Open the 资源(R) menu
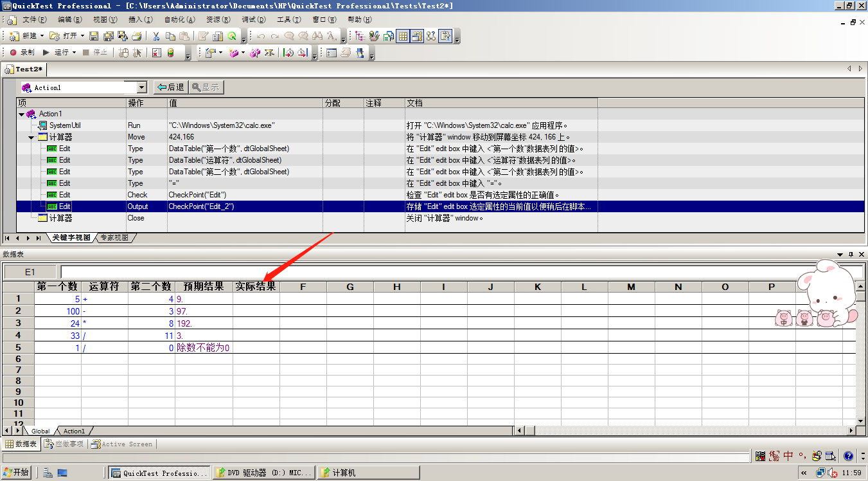Screen dimensions: 868x481 (x=218, y=20)
